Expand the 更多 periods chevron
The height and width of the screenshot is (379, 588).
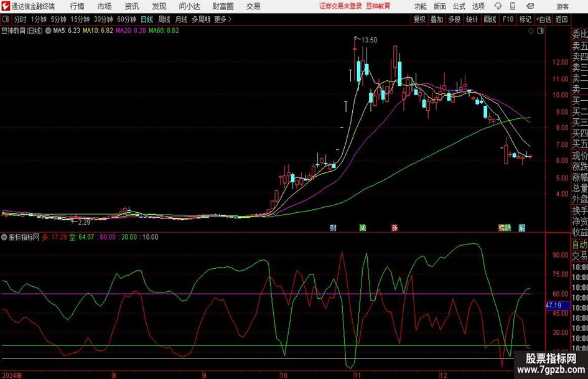(x=223, y=19)
